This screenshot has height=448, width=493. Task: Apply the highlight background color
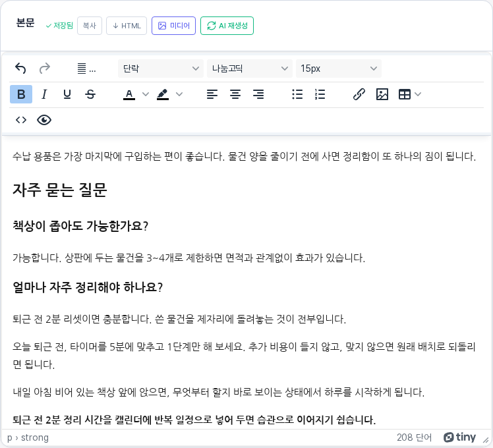(x=163, y=94)
